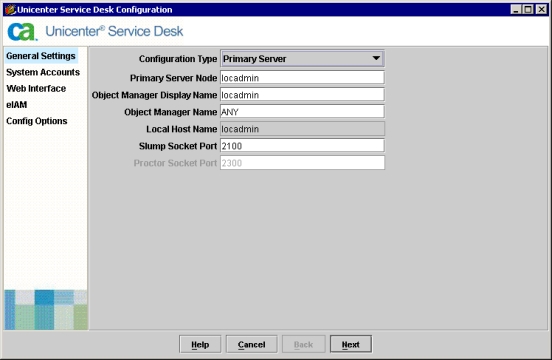Click the Object Manager Name label

pyautogui.click(x=170, y=112)
